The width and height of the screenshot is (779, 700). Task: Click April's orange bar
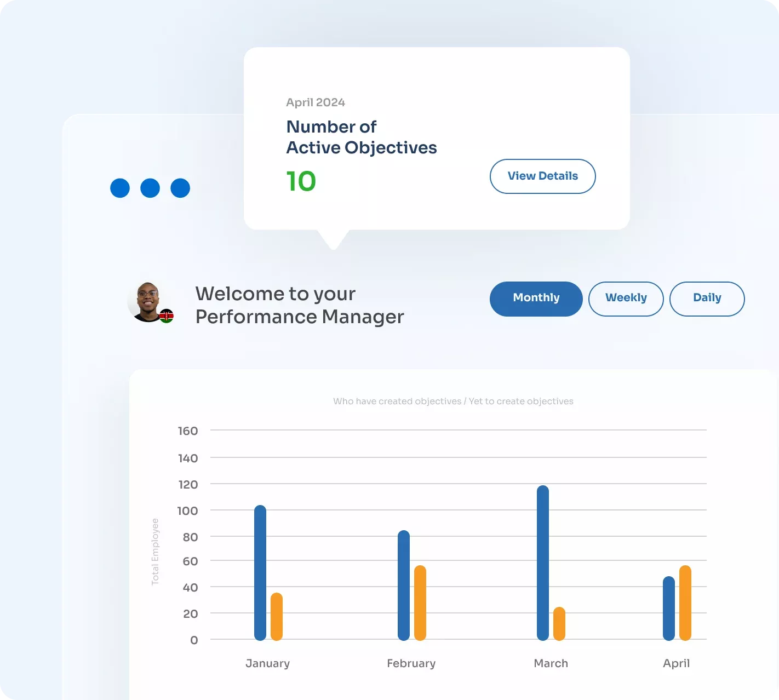[x=685, y=603]
